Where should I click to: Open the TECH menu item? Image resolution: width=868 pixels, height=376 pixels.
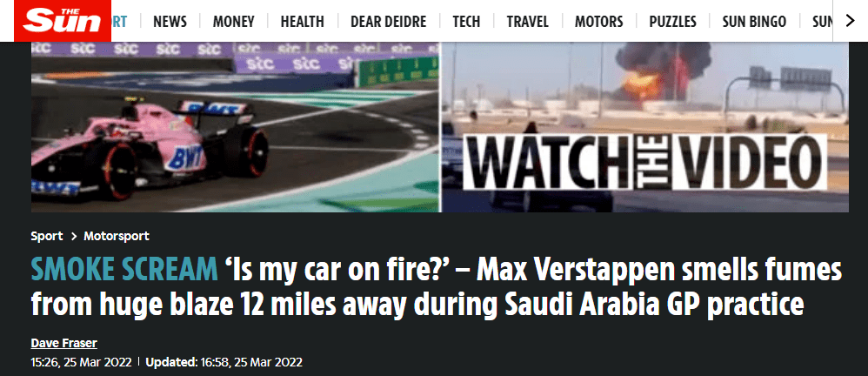[466, 22]
